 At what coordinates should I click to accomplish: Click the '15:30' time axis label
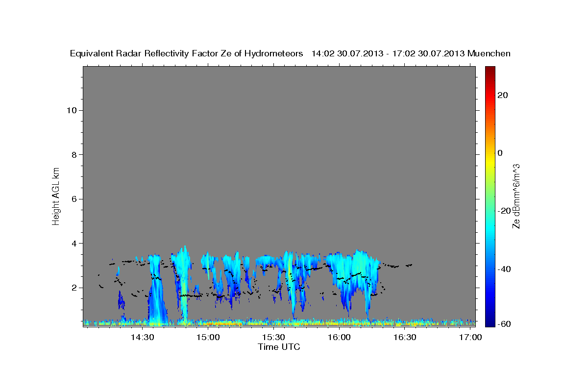273,338
